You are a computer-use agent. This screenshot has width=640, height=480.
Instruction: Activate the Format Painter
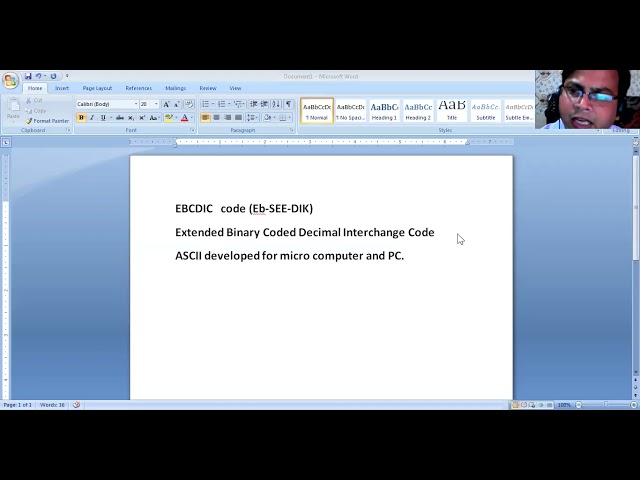tap(47, 121)
